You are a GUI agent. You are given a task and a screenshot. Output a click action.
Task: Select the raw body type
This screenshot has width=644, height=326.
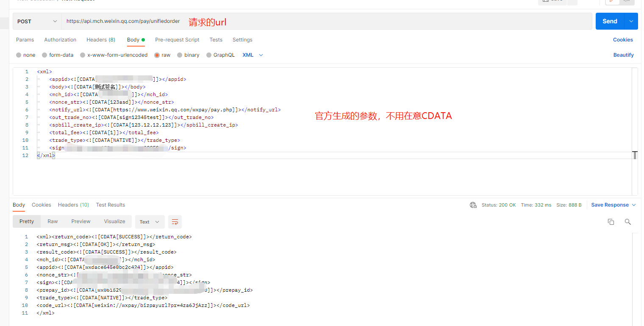coord(162,55)
